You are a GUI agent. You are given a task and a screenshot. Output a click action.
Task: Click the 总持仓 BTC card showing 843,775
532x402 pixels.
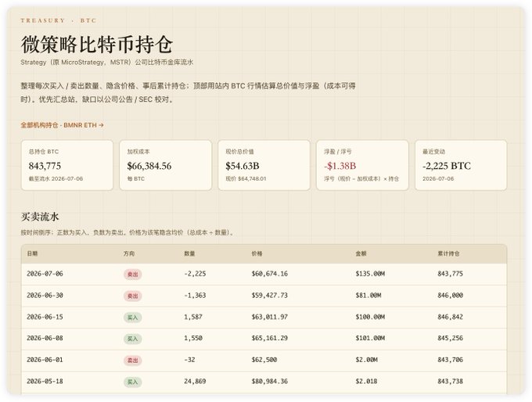pos(67,165)
